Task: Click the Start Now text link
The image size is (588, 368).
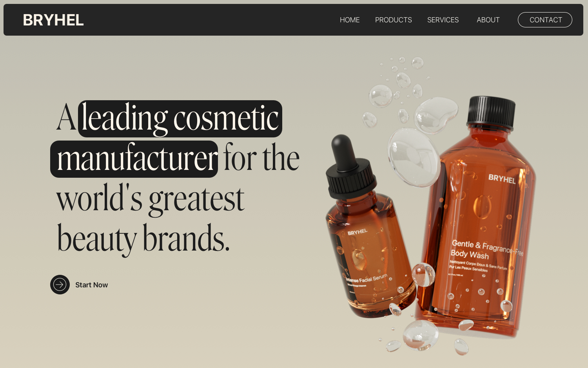Action: coord(91,285)
